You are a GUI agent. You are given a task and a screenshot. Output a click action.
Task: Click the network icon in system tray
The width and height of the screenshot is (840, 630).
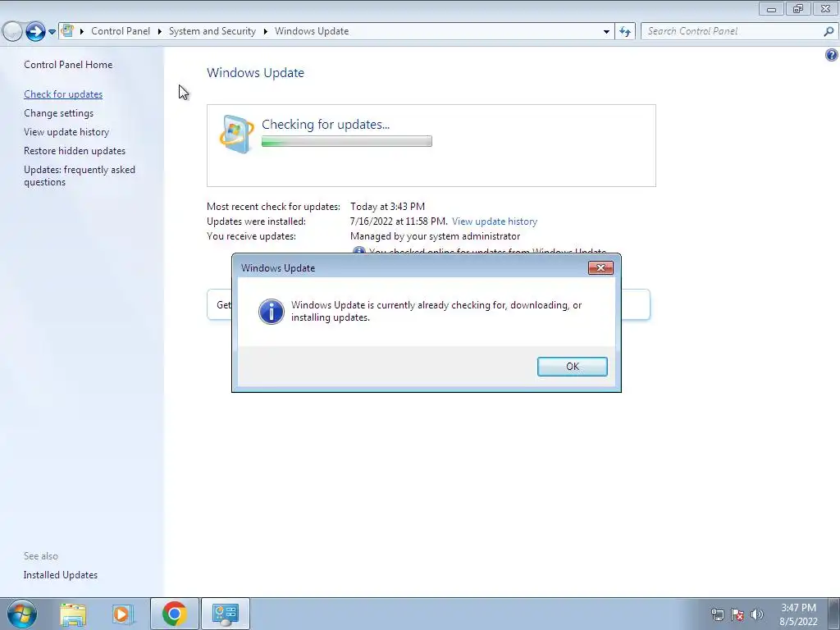[717, 614]
